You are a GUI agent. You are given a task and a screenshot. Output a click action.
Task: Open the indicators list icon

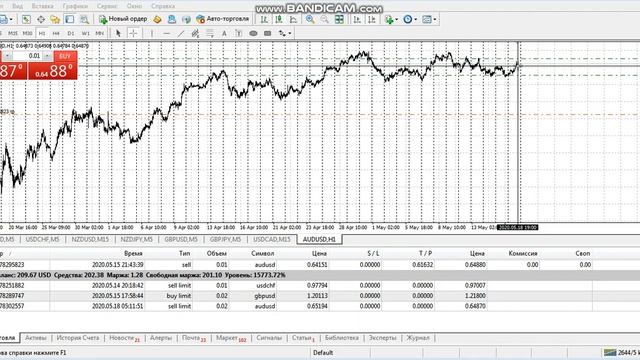[389, 19]
